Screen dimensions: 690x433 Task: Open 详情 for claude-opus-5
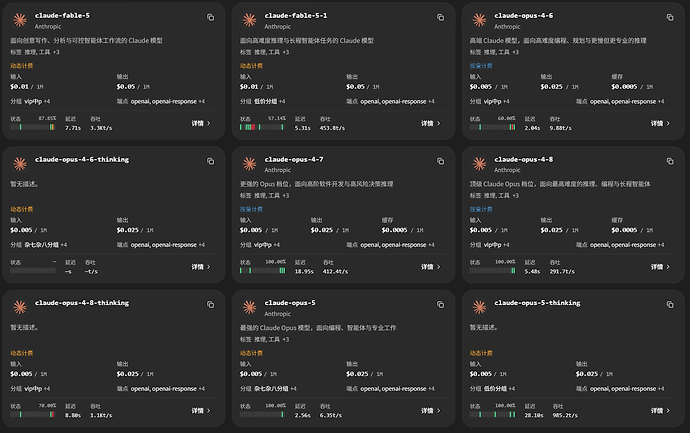pos(431,411)
